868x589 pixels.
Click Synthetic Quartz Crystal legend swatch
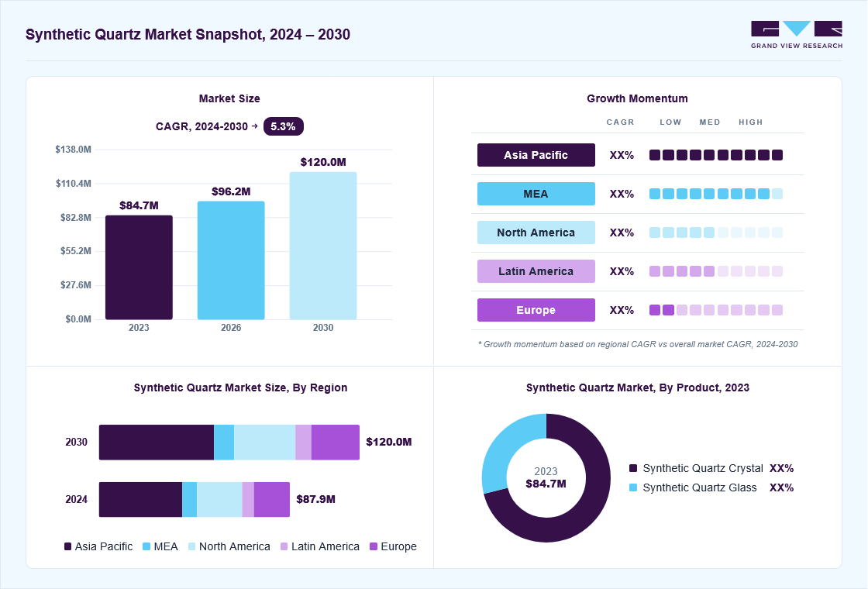coord(633,468)
